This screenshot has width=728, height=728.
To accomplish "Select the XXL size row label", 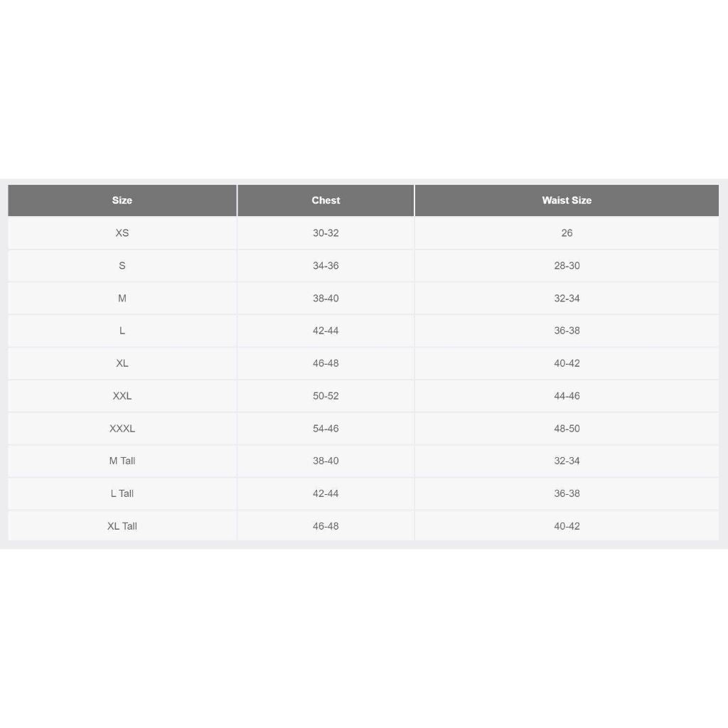I will (x=122, y=395).
